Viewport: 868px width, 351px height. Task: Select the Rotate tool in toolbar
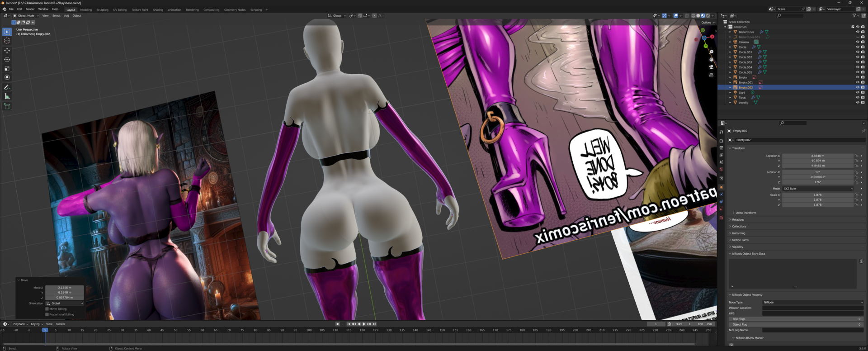point(7,60)
